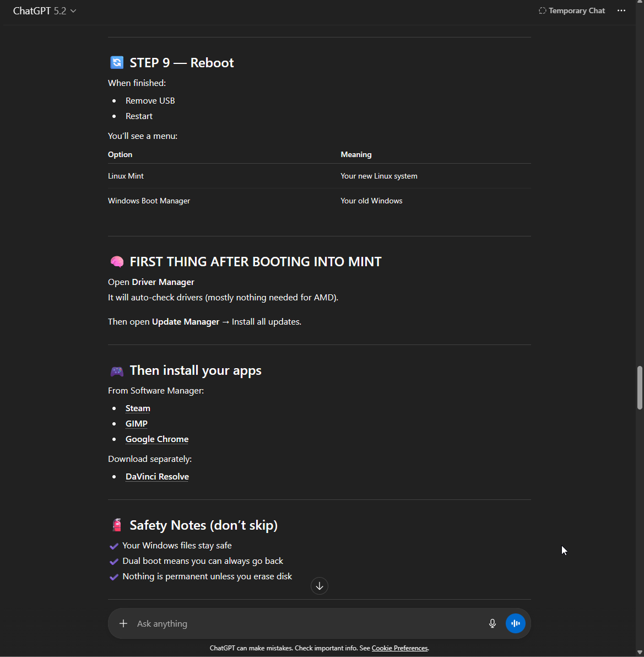
Task: Click the bold 'Driver Manager' text
Action: click(163, 282)
